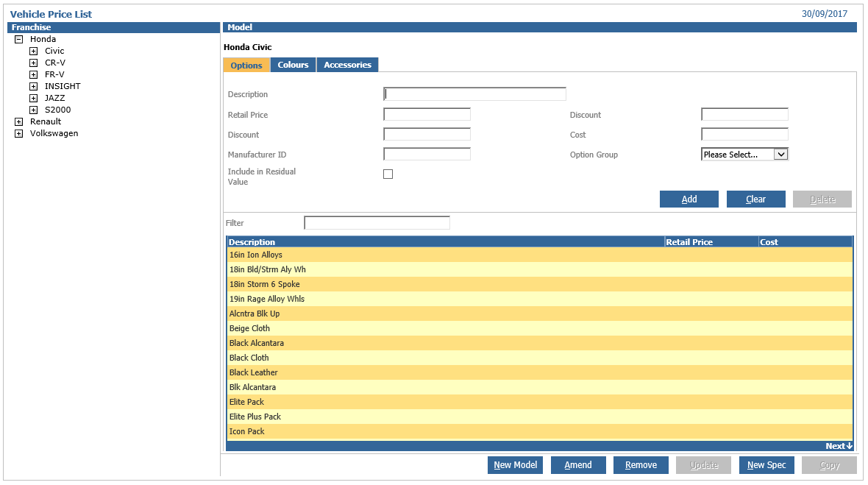Select FR-V in the franchise tree
This screenshot has height=485, width=868.
54,75
